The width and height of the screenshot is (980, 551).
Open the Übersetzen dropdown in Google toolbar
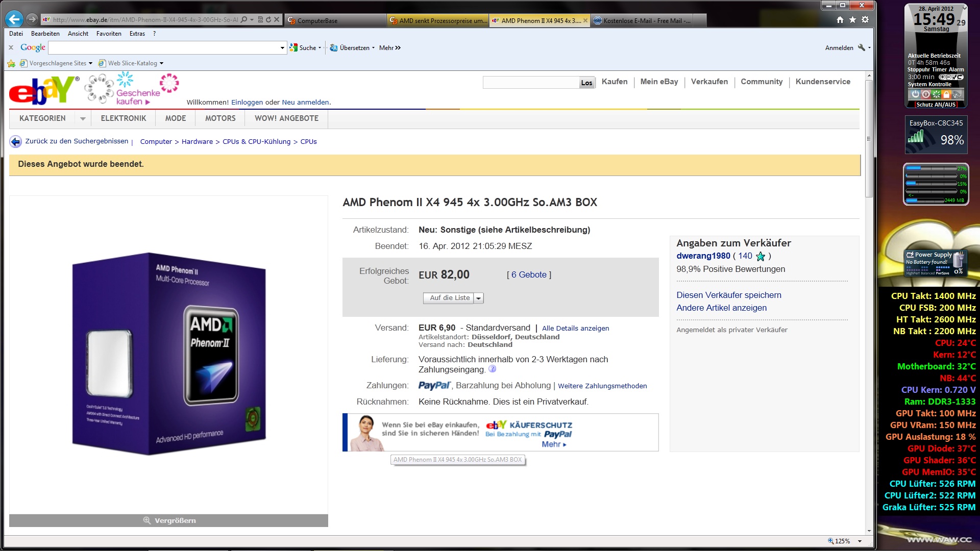pyautogui.click(x=373, y=48)
